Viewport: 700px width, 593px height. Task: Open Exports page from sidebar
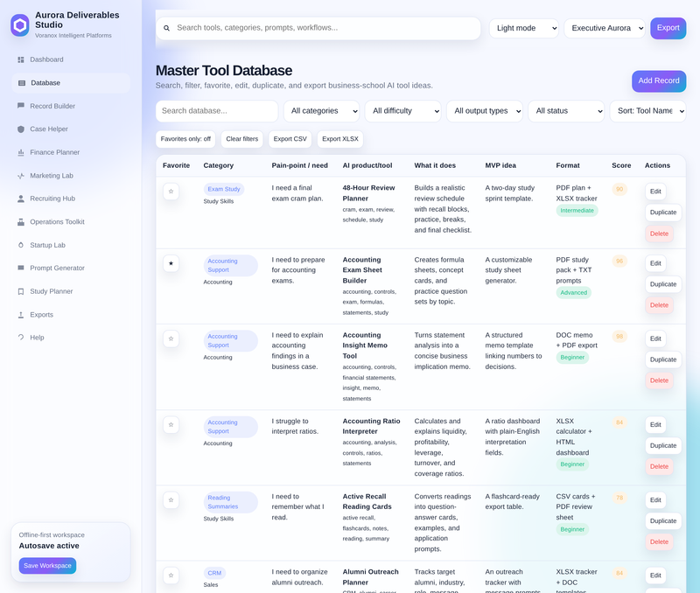[71, 315]
